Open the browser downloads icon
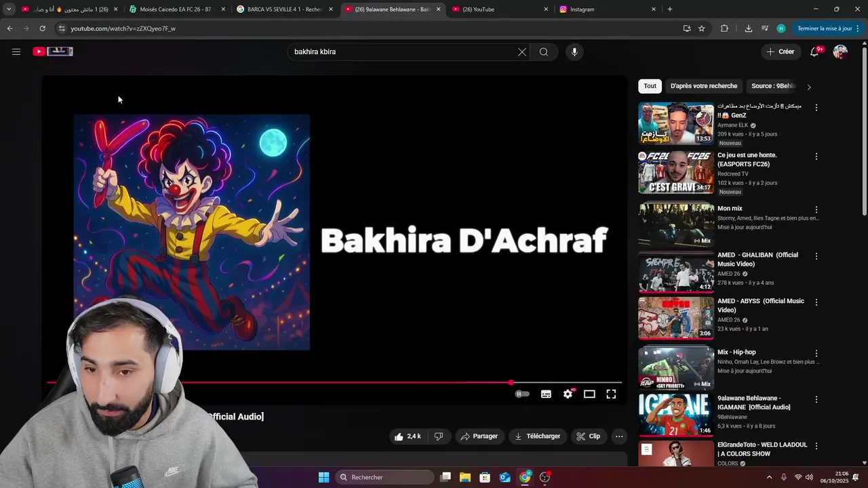 pyautogui.click(x=749, y=28)
